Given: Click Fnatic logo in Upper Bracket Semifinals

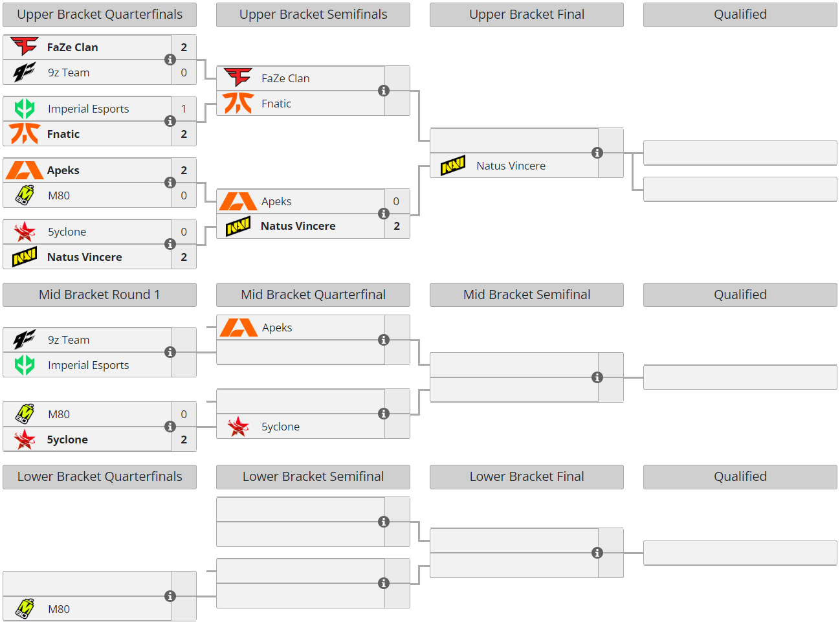Looking at the screenshot, I should 238,104.
